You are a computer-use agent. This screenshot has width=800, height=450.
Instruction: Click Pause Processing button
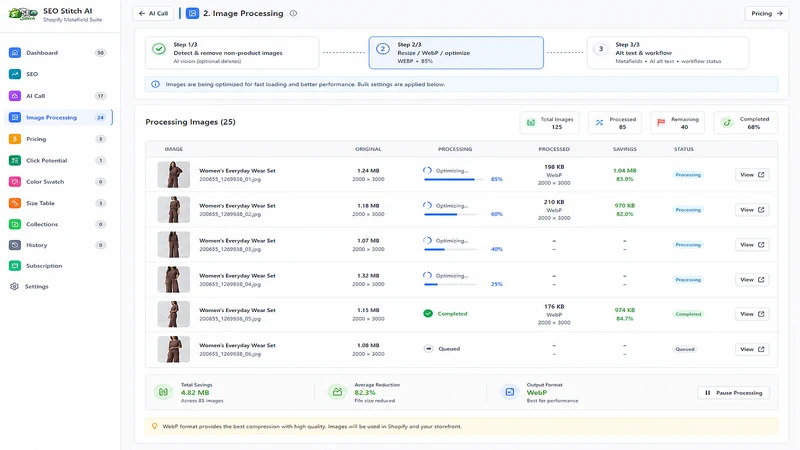click(x=733, y=392)
